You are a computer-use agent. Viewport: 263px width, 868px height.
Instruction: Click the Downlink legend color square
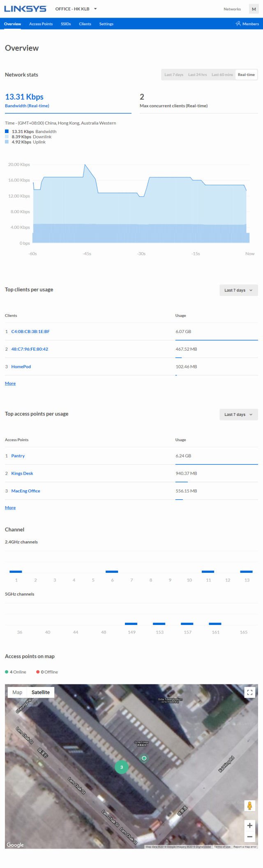7,137
